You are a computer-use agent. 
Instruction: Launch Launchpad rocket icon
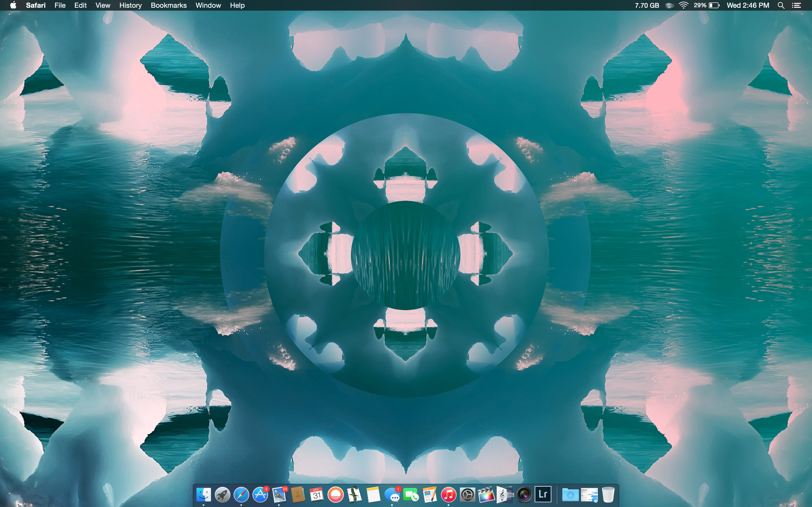(223, 495)
